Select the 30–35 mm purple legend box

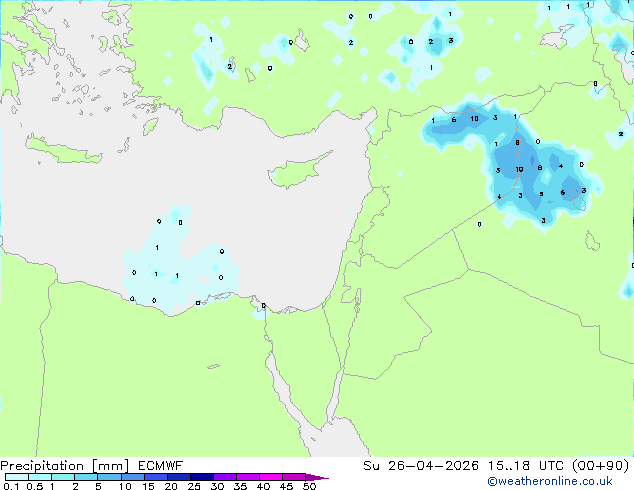(224, 477)
